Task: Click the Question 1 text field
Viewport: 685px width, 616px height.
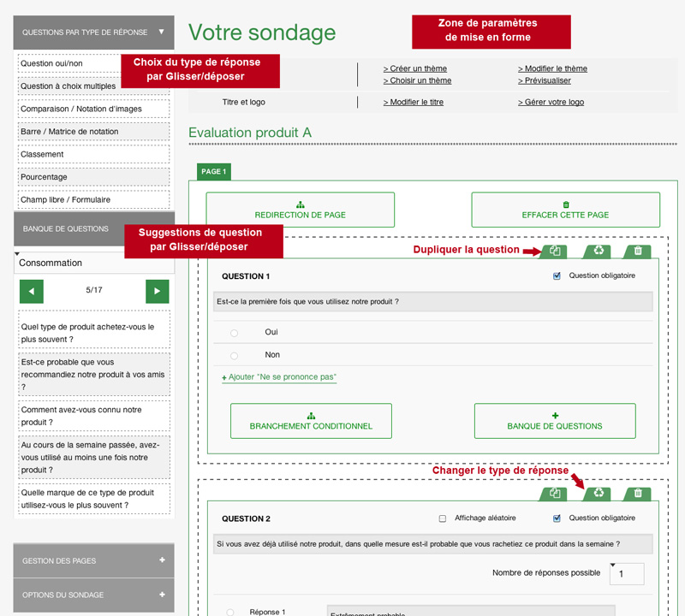Action: click(432, 301)
